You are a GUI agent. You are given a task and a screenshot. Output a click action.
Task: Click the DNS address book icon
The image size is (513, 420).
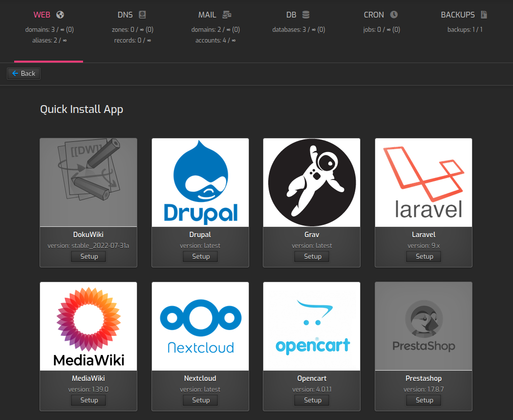(x=142, y=15)
